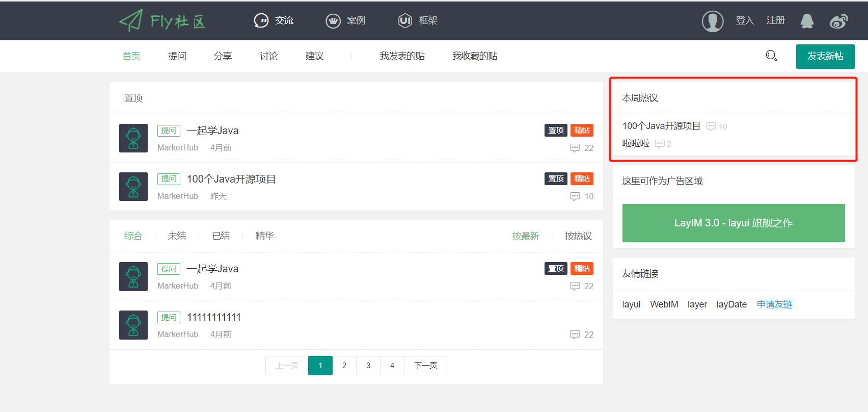868x412 pixels.
Task: Open pinned post 一起学Java in 置顶 section
Action: [212, 131]
